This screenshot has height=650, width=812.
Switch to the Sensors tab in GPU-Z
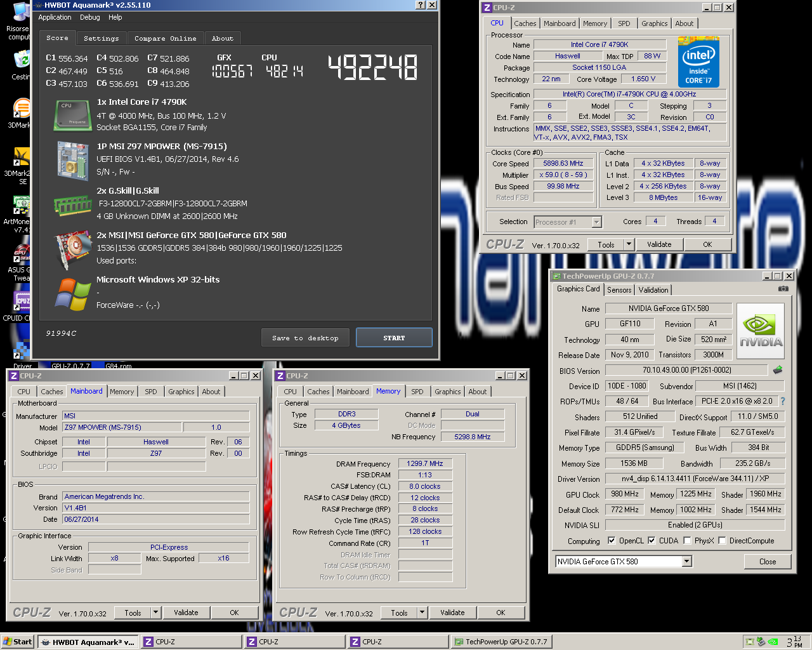pyautogui.click(x=619, y=290)
